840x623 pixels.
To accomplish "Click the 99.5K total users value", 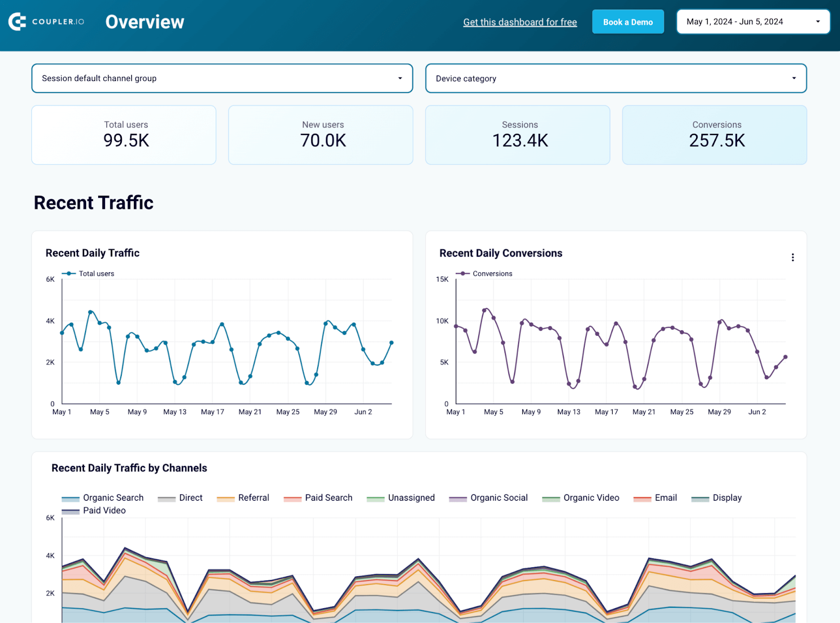I will [x=126, y=141].
